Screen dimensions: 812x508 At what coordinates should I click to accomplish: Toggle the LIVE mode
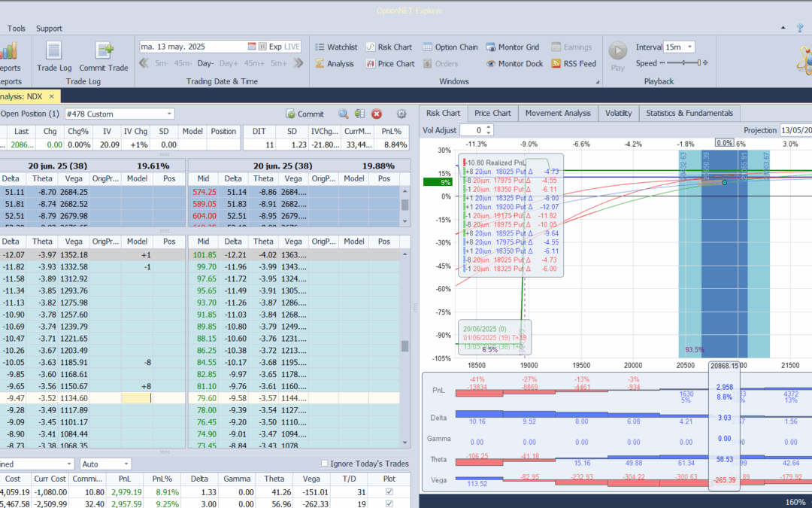pos(292,46)
